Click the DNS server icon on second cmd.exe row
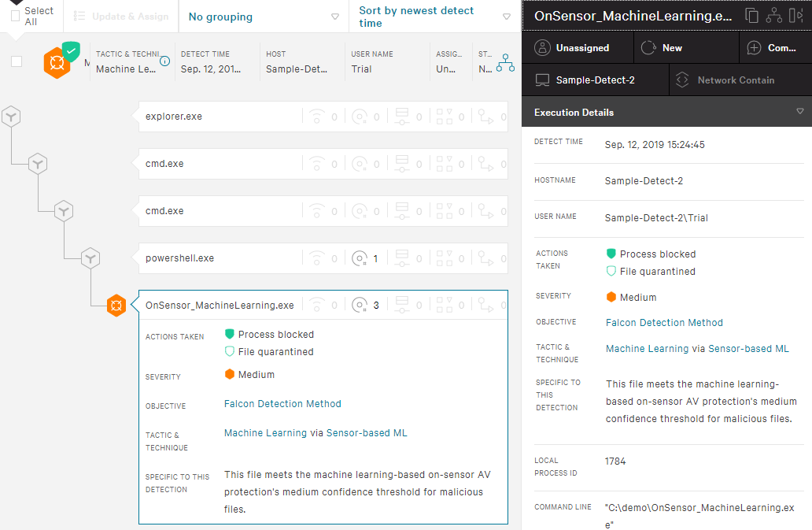The width and height of the screenshot is (812, 530). coord(402,211)
